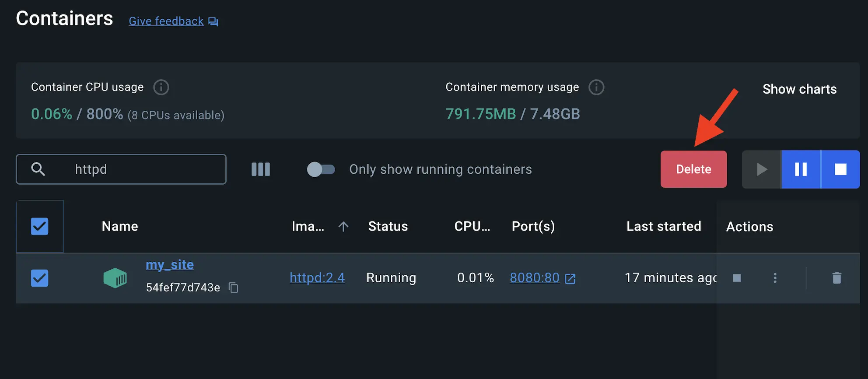Open the httpd:2.4 image link
The image size is (868, 379).
coord(317,277)
